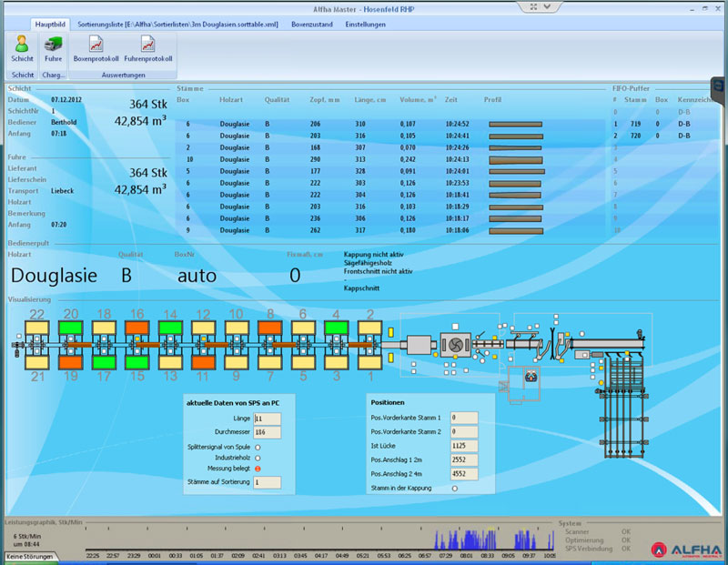728x565 pixels.
Task: Open the Fuhre truck icon
Action: pos(53,45)
